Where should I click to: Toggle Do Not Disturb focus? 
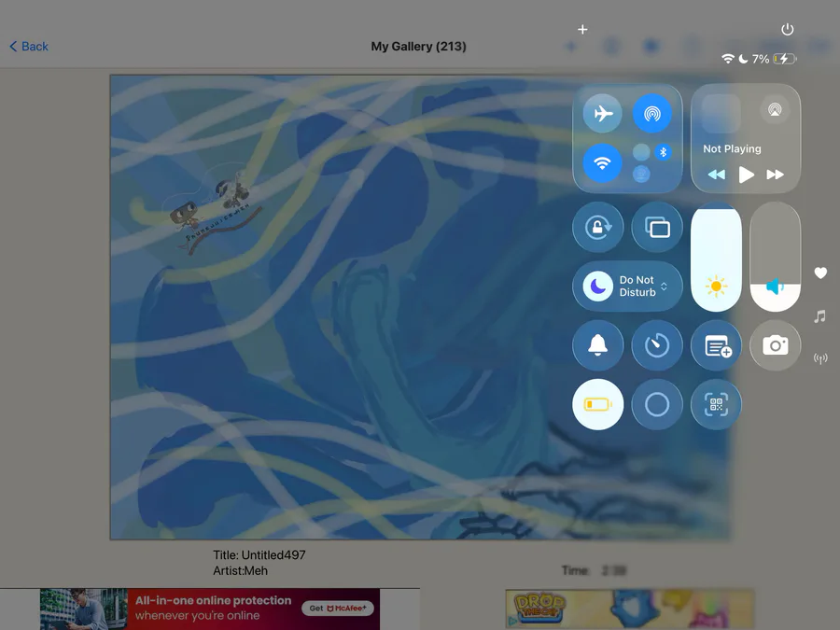[x=598, y=287]
